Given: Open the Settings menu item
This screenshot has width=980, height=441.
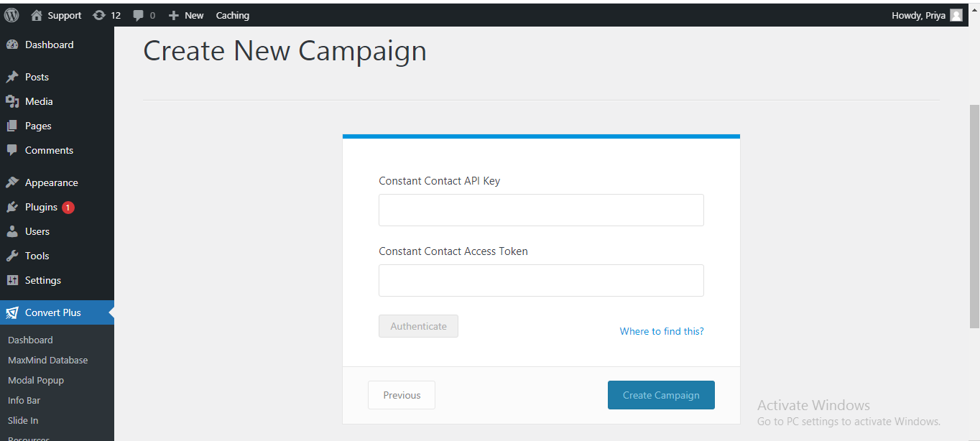Looking at the screenshot, I should (42, 280).
